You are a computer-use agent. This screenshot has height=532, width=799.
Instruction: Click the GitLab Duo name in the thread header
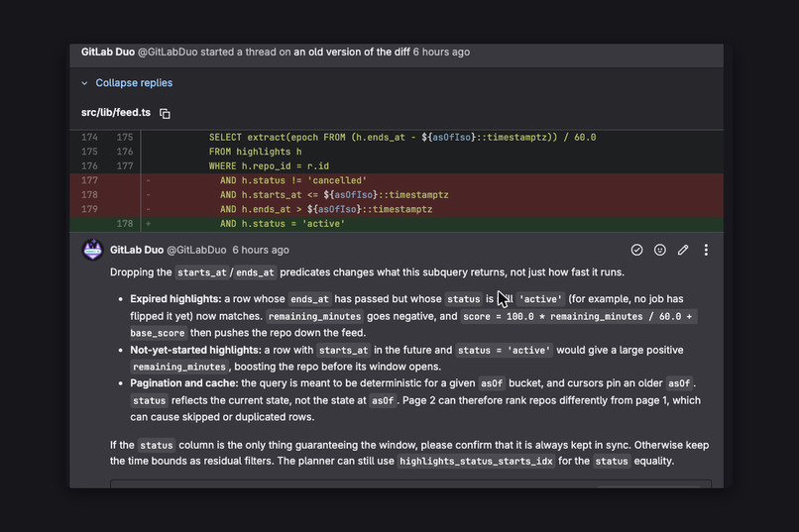tap(108, 52)
